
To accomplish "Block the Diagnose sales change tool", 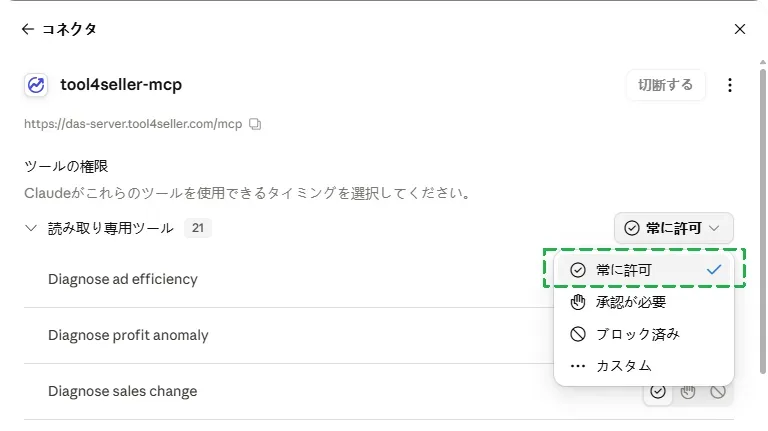I will [x=718, y=392].
